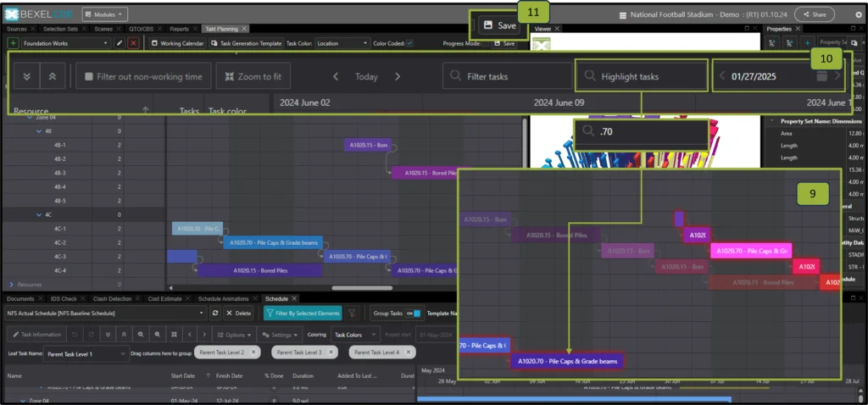Click the Schedule zoom-to-fit grid icon

click(x=174, y=335)
